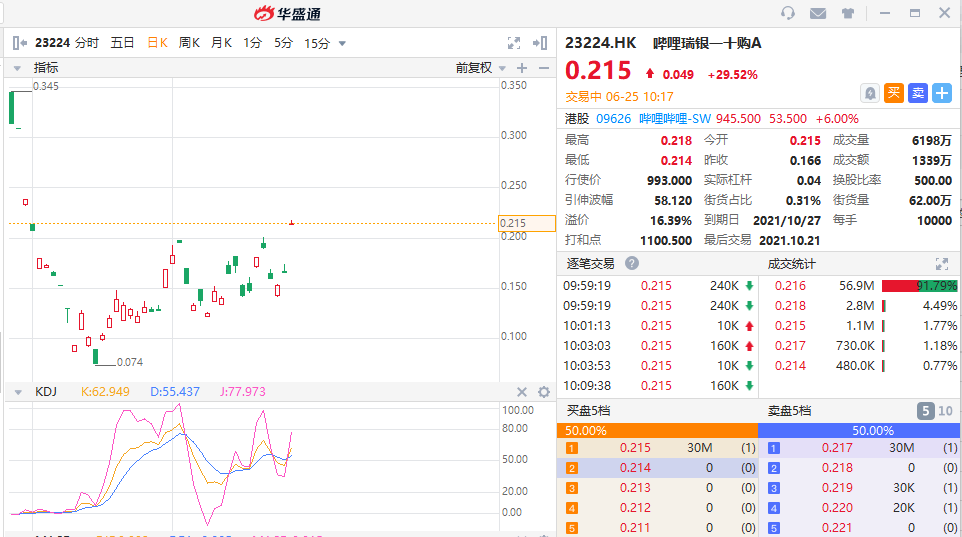Close the KDJ indicator panel
This screenshot has height=537, width=962.
[x=522, y=392]
